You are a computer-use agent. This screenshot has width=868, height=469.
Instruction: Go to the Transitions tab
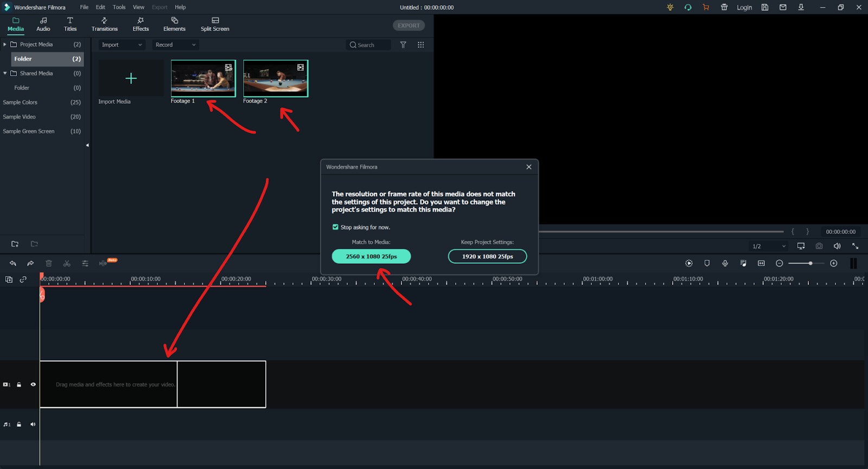pyautogui.click(x=104, y=24)
